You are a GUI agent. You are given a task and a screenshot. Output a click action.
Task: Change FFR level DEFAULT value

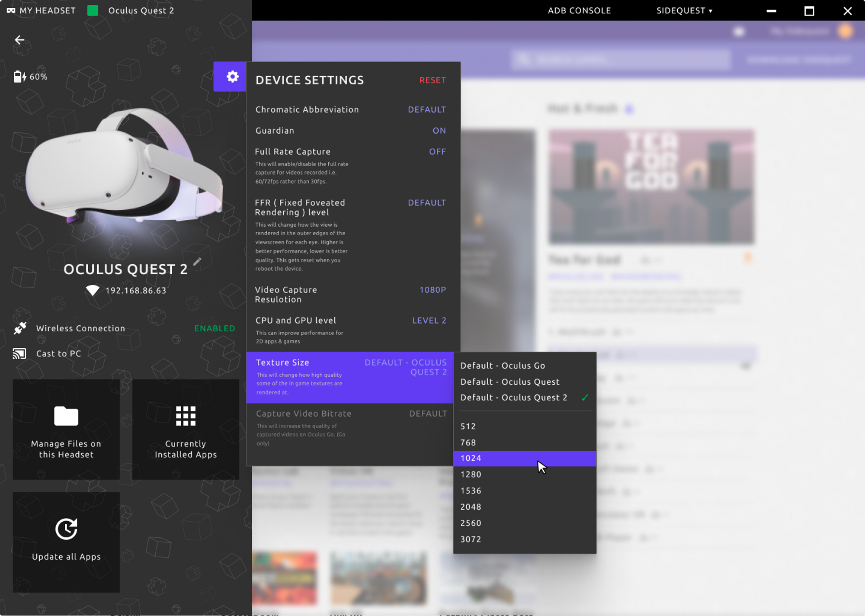(427, 203)
